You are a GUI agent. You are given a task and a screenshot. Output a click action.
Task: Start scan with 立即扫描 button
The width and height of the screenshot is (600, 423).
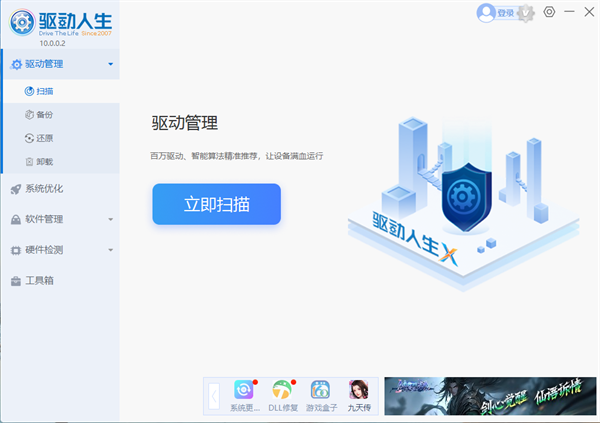point(217,204)
